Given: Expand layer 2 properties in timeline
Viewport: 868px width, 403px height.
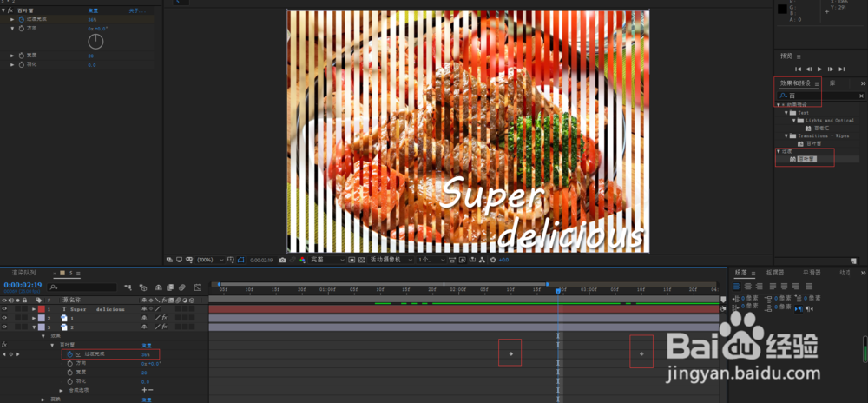Looking at the screenshot, I should [35, 318].
